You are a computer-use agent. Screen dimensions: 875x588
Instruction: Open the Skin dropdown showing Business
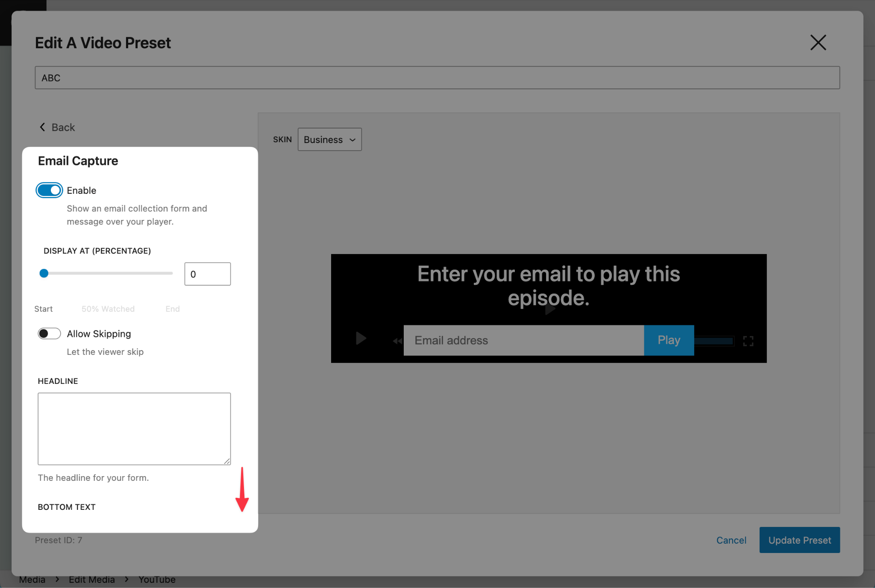[x=329, y=140]
